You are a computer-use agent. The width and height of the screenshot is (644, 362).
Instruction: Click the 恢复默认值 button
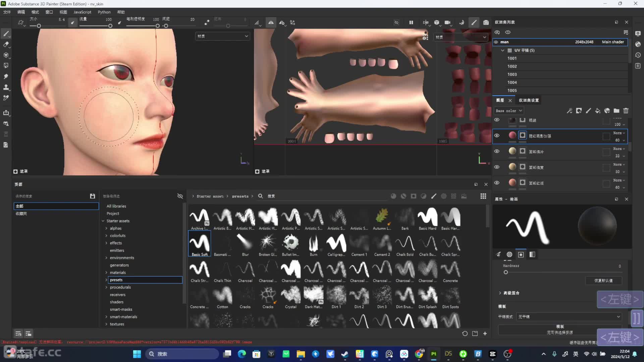pos(604,281)
